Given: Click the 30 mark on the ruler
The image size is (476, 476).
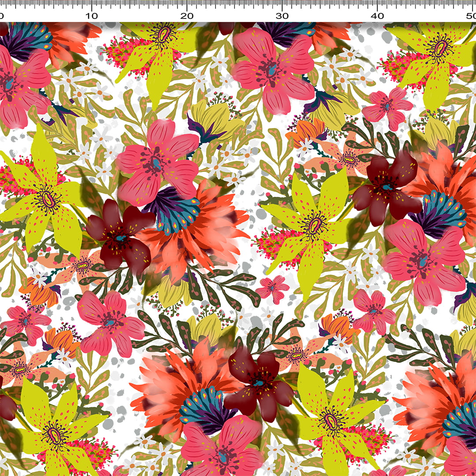Looking at the screenshot, I should (282, 15).
